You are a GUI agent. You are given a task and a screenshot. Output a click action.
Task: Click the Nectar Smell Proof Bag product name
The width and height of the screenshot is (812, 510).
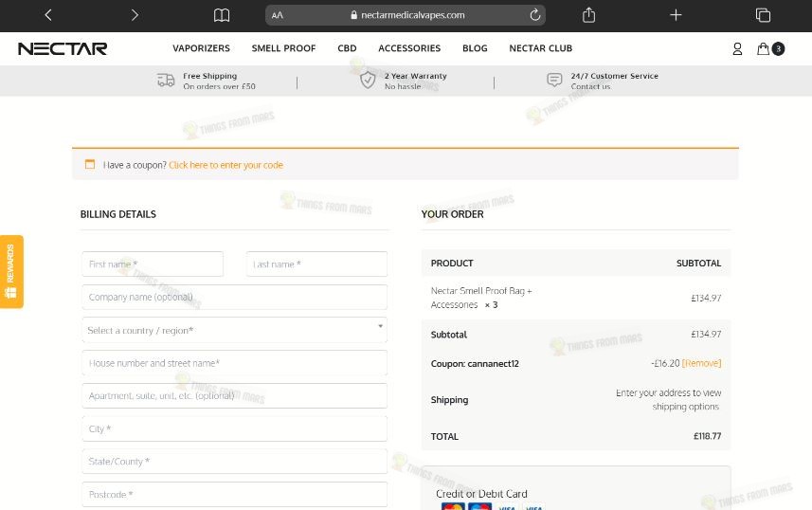[481, 298]
